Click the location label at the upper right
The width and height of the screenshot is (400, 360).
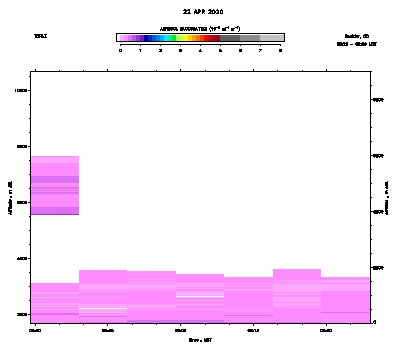(x=357, y=36)
